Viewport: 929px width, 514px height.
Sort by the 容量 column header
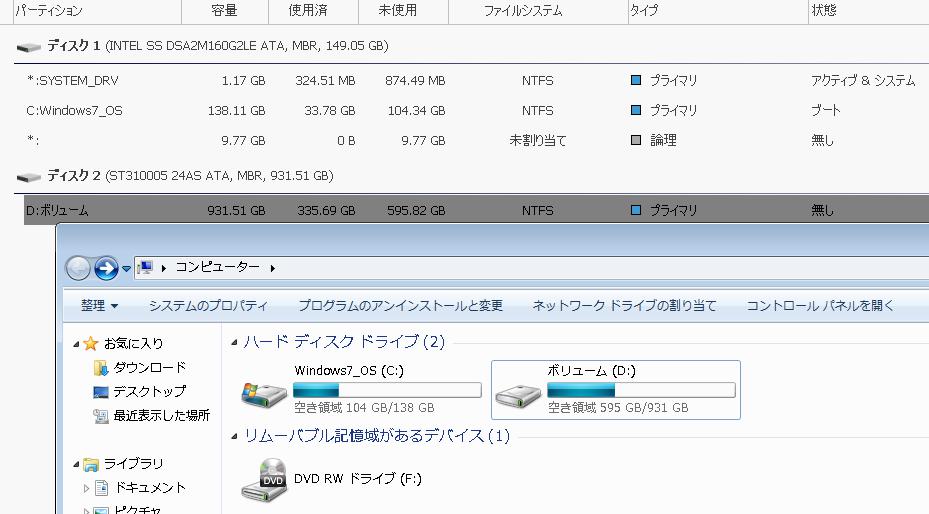pyautogui.click(x=225, y=11)
